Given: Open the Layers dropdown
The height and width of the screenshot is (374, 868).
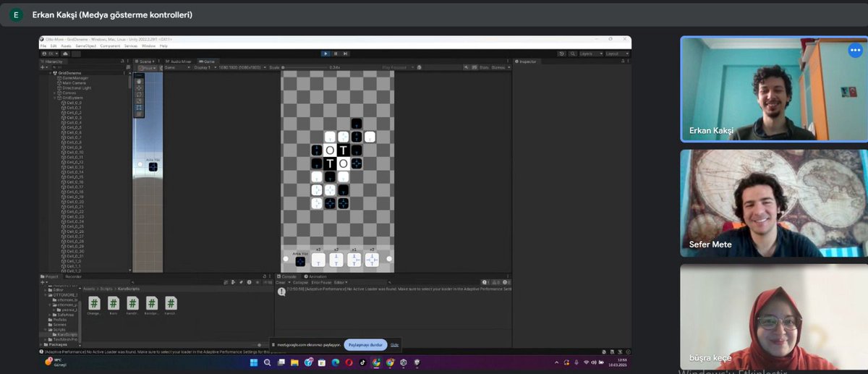Looking at the screenshot, I should coord(590,54).
